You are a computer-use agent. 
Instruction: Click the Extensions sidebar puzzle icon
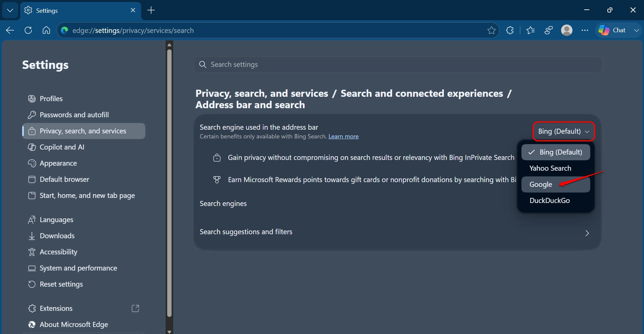tap(32, 308)
